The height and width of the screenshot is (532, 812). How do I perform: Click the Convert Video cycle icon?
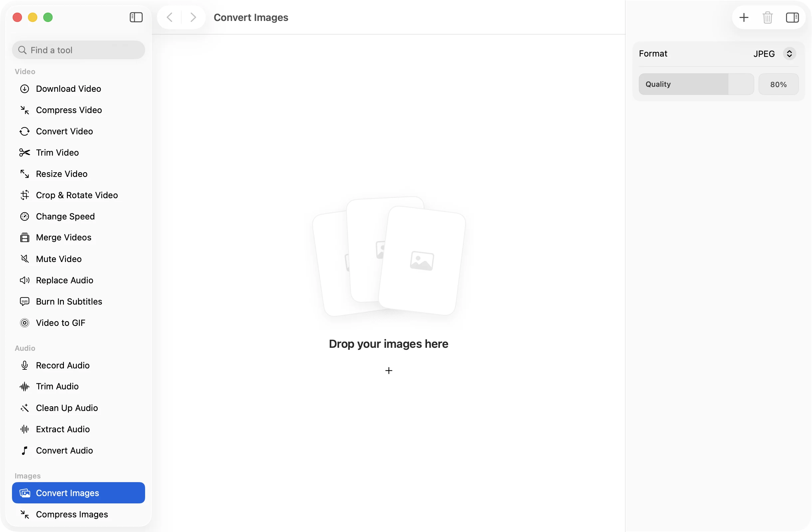click(x=25, y=131)
